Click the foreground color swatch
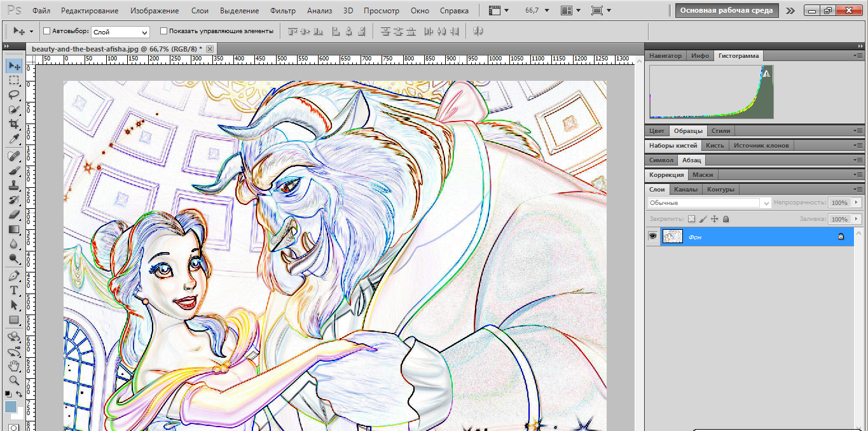 tap(10, 406)
